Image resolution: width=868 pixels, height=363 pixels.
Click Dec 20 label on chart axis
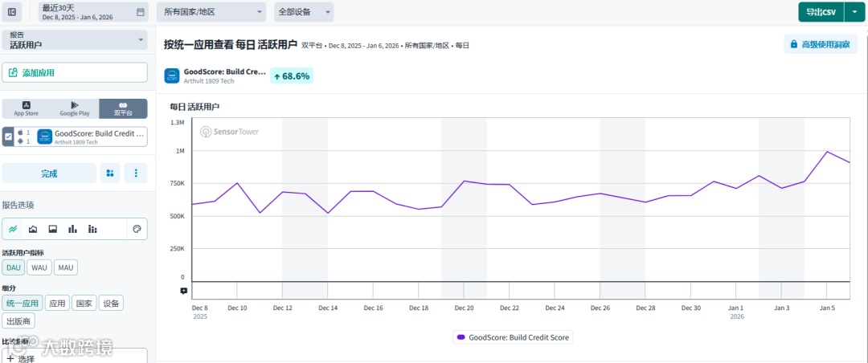click(464, 308)
